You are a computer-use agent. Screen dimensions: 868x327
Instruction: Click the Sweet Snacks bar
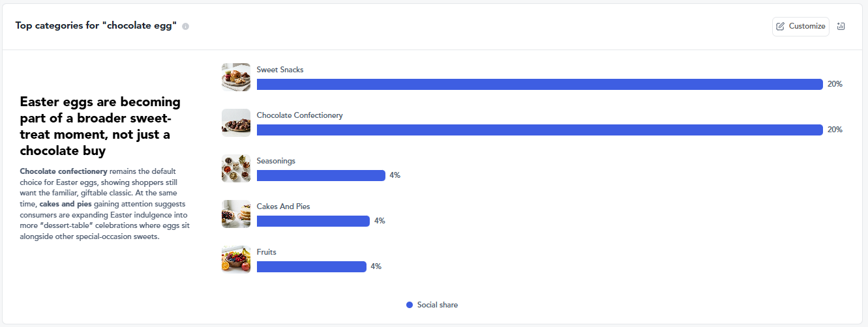click(x=539, y=84)
